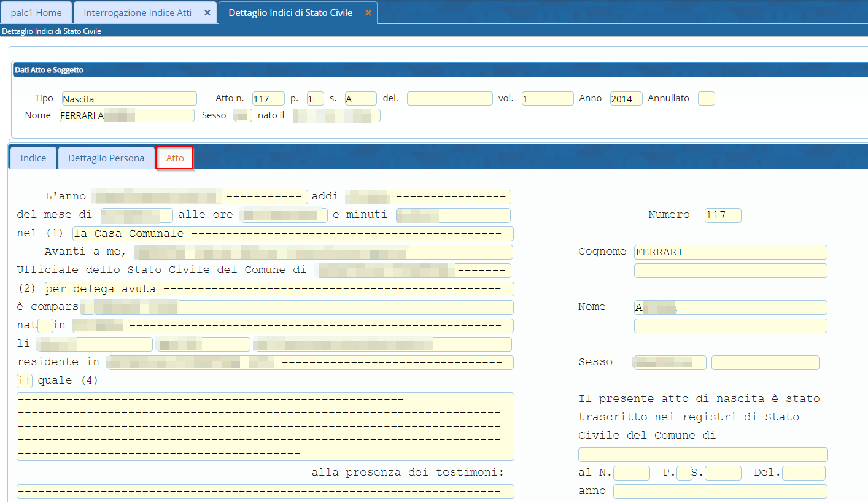Close the Dettaglio Indici di Stato Civile tab

point(368,13)
